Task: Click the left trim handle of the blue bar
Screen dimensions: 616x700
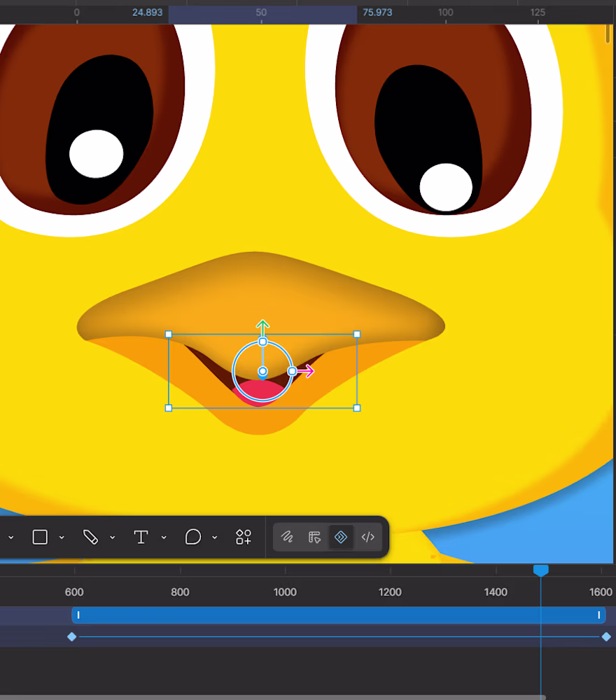Action: pyautogui.click(x=78, y=615)
